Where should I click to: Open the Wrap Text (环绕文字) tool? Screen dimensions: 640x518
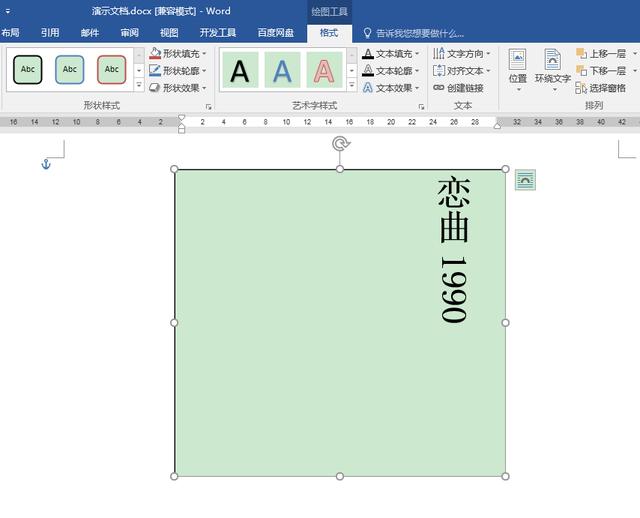(x=552, y=71)
